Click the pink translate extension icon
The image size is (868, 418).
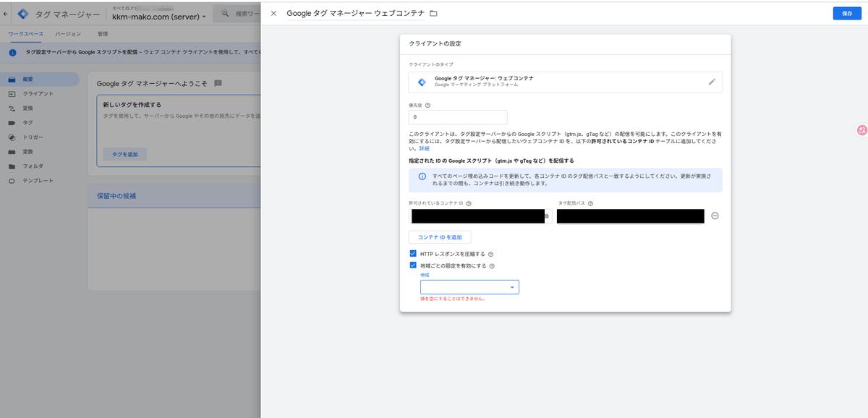pos(861,130)
